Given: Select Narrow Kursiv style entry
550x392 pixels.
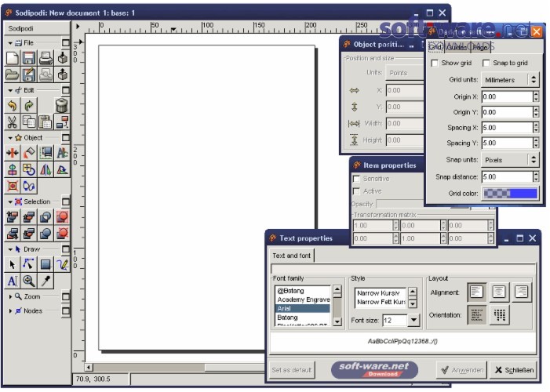Looking at the screenshot, I should click(x=381, y=292).
